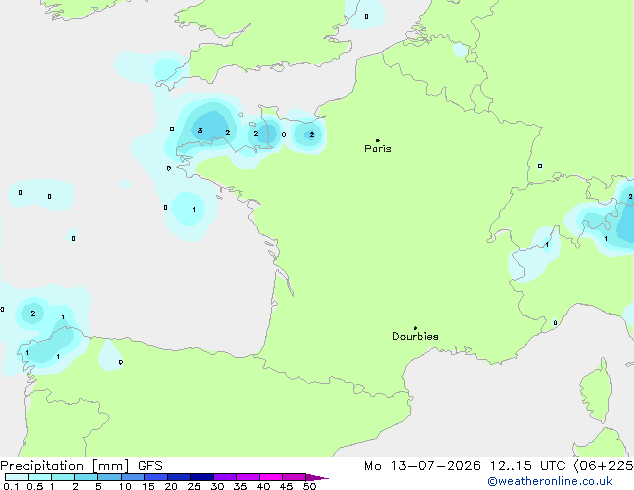Click the above-50 mm legend arrow tip
The height and width of the screenshot is (490, 634).
coord(317,477)
